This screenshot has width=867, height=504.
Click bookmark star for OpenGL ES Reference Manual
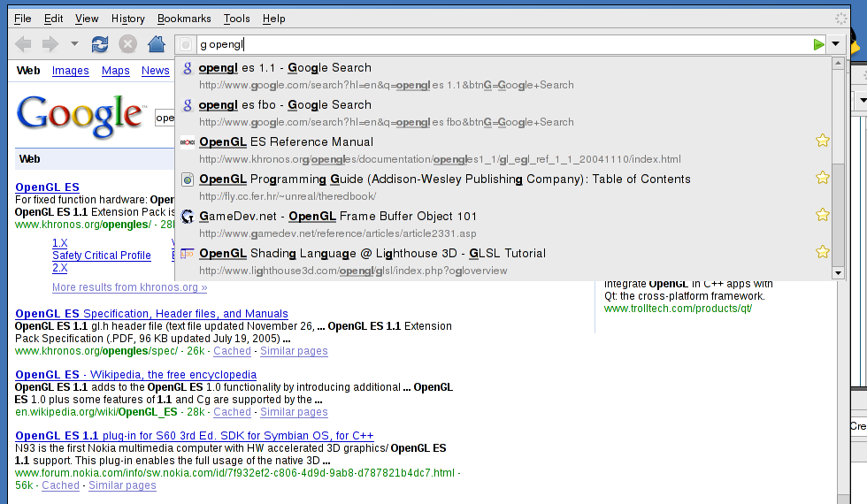coord(822,141)
